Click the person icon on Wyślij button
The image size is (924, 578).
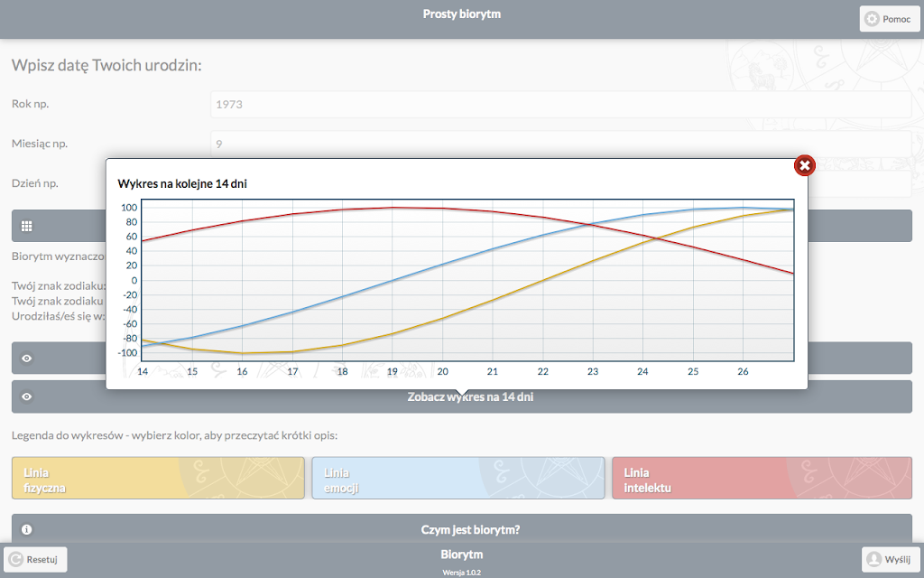pos(873,559)
